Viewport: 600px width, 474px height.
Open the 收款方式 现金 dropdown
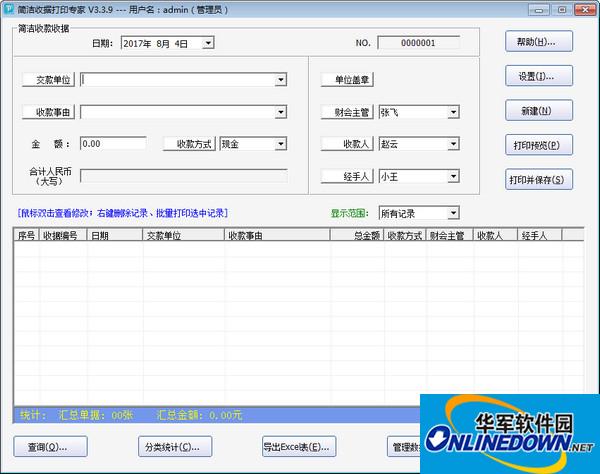281,144
